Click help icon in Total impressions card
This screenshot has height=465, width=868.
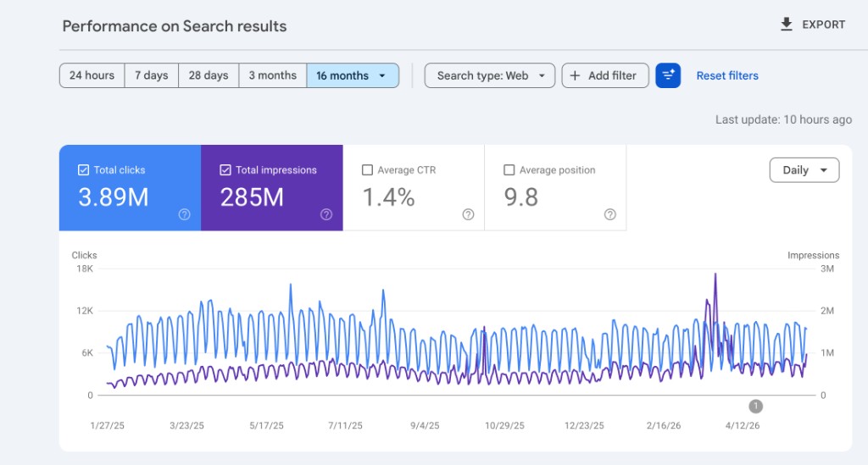[326, 214]
